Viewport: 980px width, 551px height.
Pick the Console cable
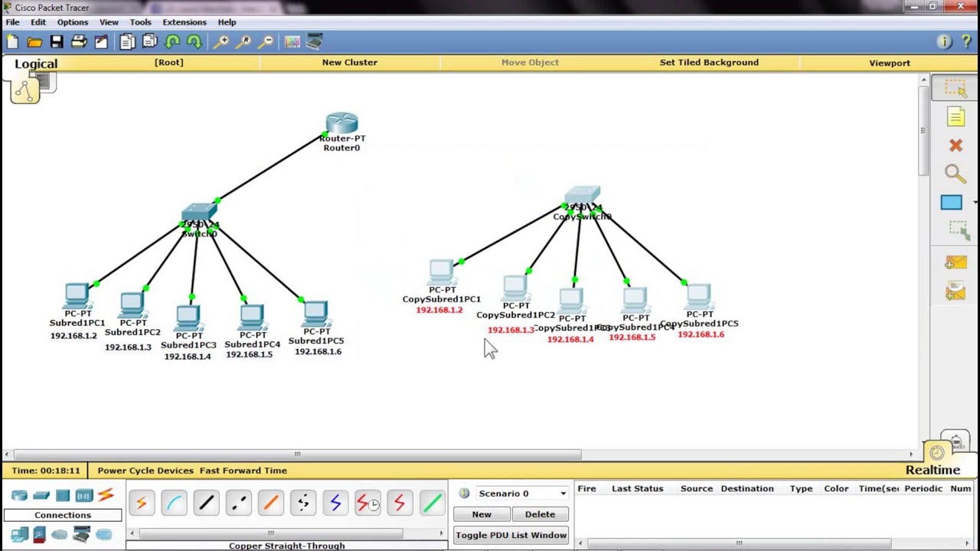(174, 503)
